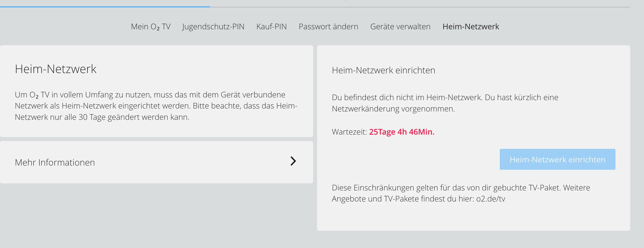644x248 pixels.
Task: Click the Heim-Netzwerk einrichten button
Action: (x=558, y=159)
